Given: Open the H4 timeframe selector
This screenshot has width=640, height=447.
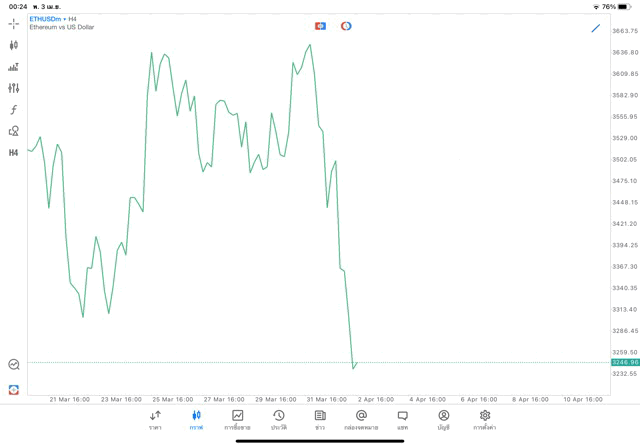Looking at the screenshot, I should [x=13, y=153].
